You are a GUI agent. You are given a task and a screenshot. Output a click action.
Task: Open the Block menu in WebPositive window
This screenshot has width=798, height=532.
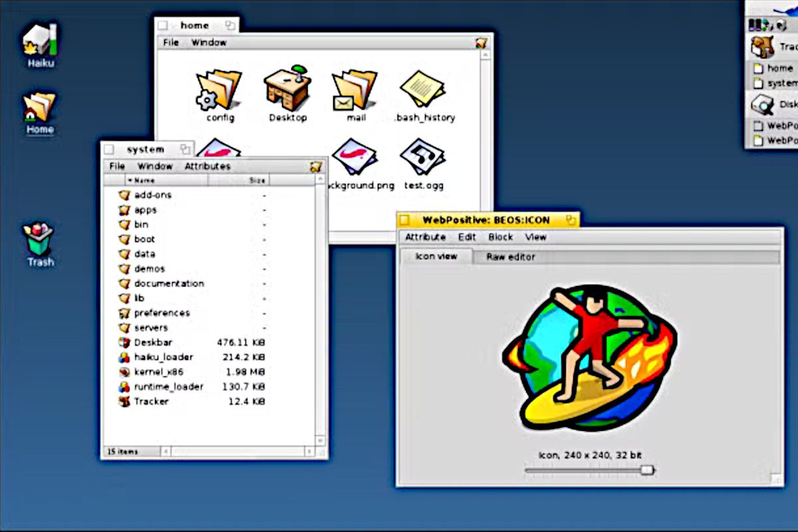coord(501,237)
